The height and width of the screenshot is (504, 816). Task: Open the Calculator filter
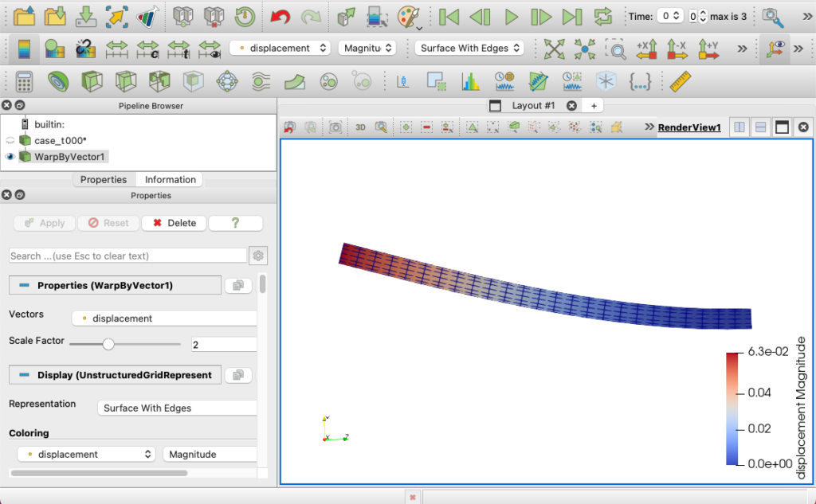(x=24, y=82)
